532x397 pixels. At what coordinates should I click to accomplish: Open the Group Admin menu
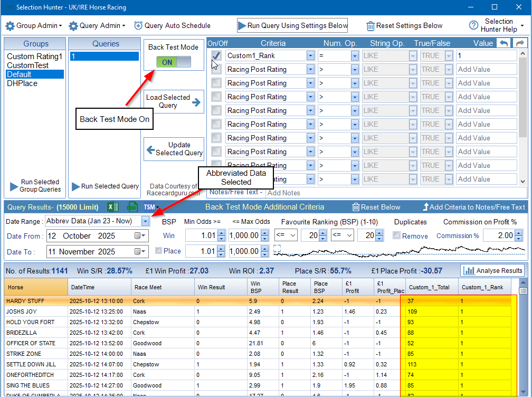[x=34, y=25]
